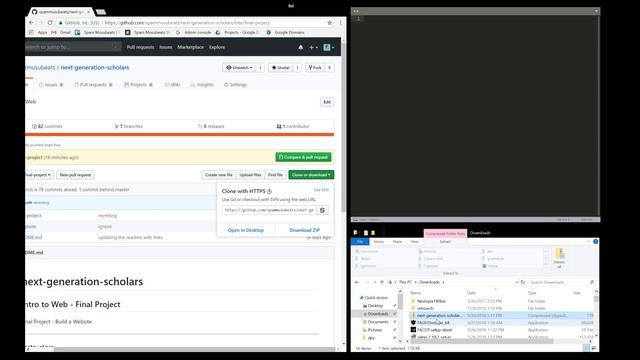Toggle the Clone or download dropdown
The height and width of the screenshot is (360, 640).
[x=311, y=175]
